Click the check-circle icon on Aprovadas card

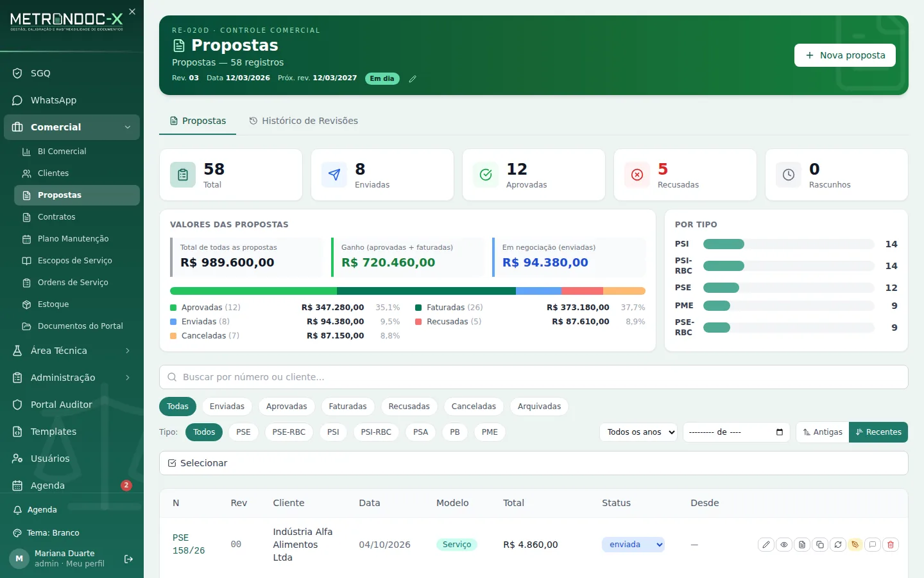coord(486,175)
